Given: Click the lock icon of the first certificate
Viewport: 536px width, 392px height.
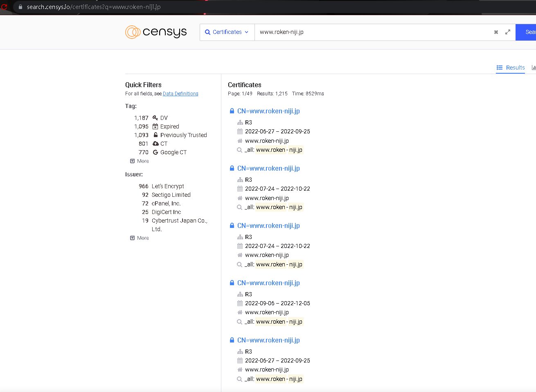Looking at the screenshot, I should click(x=232, y=111).
